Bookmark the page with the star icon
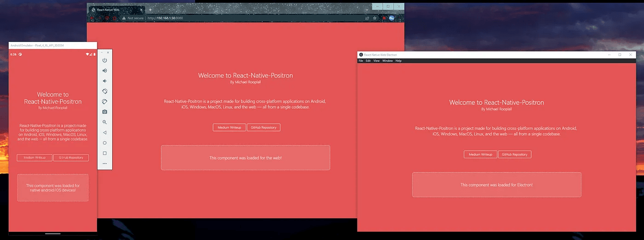The image size is (644, 240). (375, 18)
